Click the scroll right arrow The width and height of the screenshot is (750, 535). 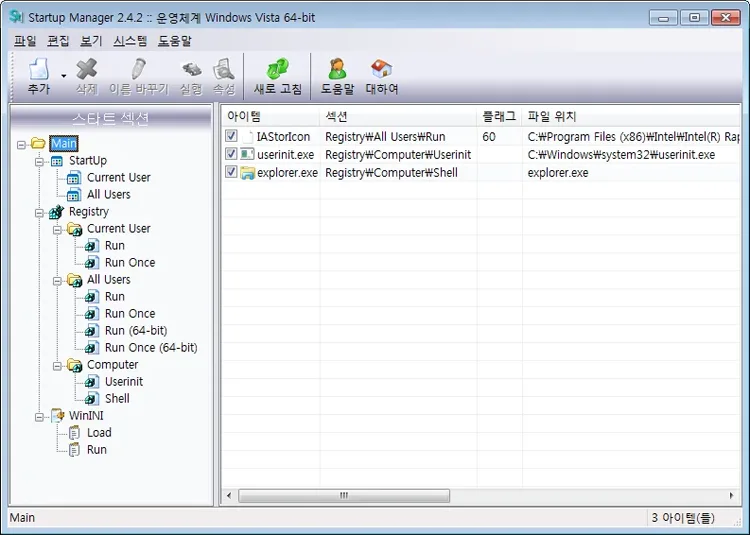pos(732,495)
